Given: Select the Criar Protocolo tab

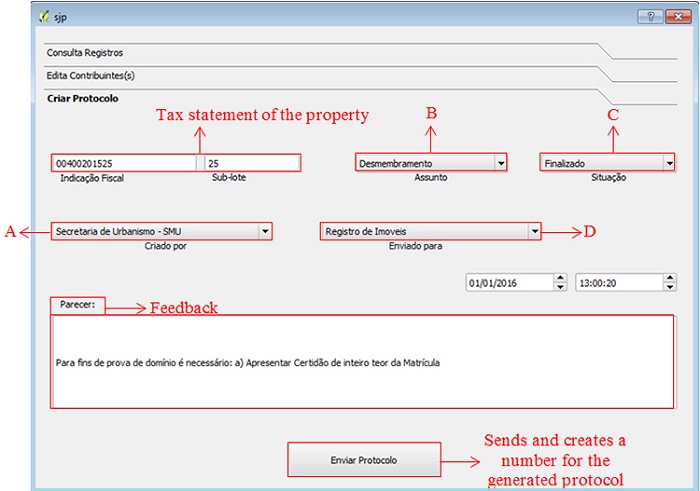Looking at the screenshot, I should 83,99.
